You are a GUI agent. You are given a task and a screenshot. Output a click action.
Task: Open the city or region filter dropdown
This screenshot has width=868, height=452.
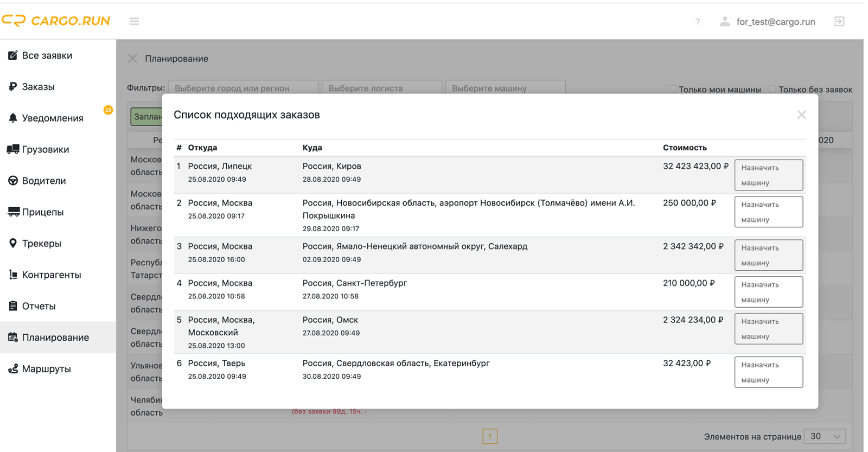(243, 88)
